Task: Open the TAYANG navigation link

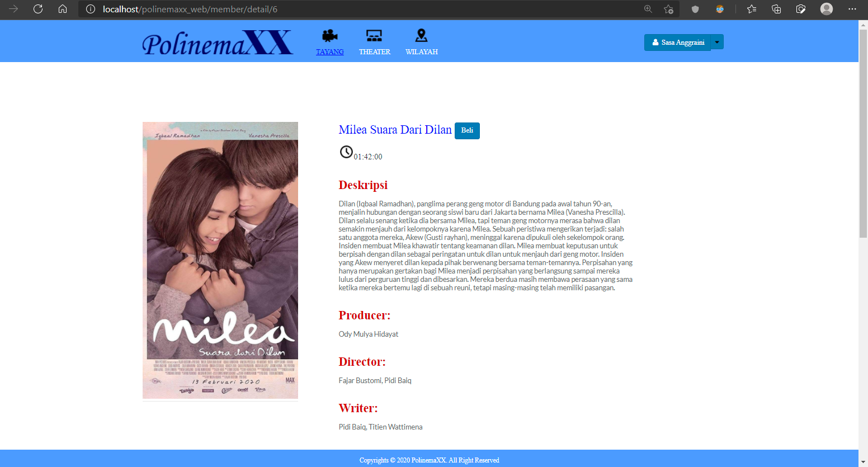Action: point(330,52)
